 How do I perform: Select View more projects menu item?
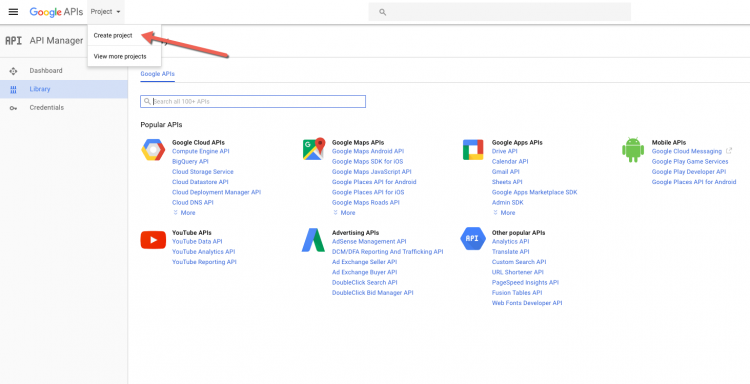pos(124,56)
